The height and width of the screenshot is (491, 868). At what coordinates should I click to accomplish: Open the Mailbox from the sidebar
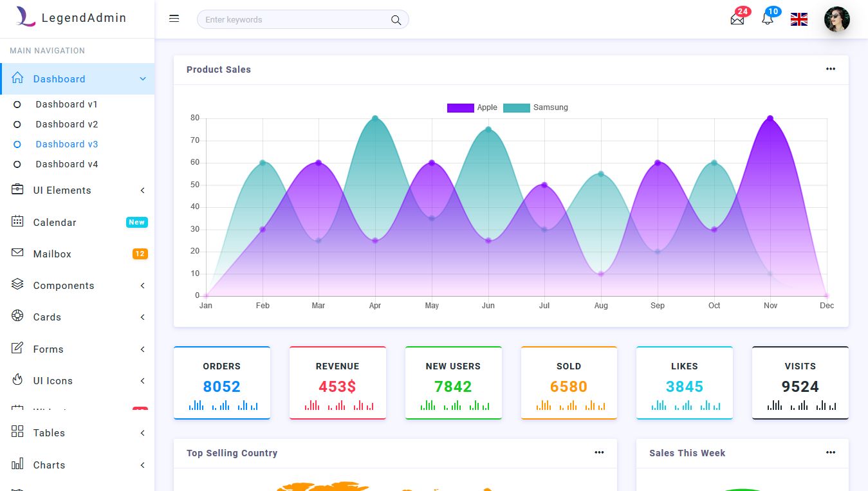coord(53,254)
